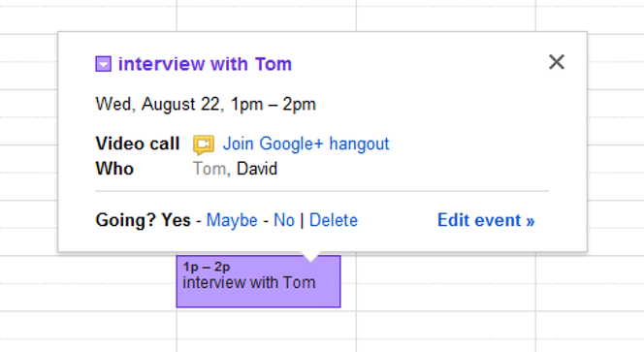Click the event date and time text
The height and width of the screenshot is (352, 644).
pos(206,105)
